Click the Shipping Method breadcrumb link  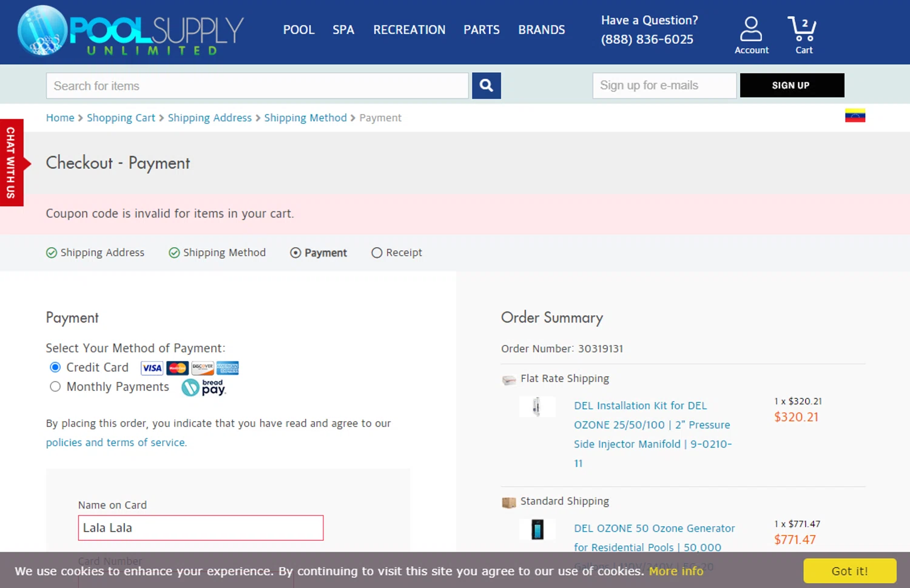point(305,118)
